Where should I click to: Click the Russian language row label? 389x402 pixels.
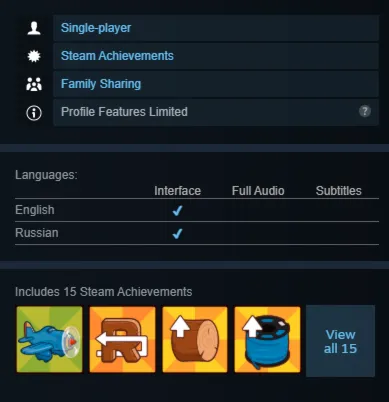click(37, 233)
